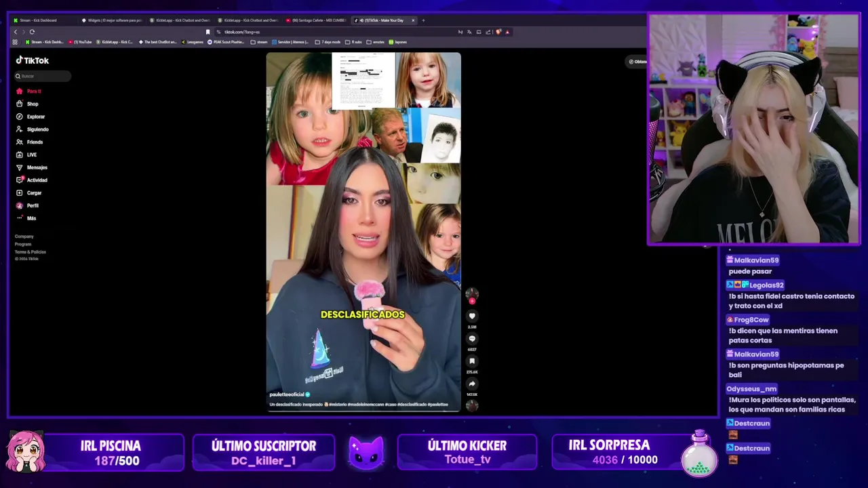
Task: Open the LIVE section
Action: pyautogui.click(x=27, y=155)
